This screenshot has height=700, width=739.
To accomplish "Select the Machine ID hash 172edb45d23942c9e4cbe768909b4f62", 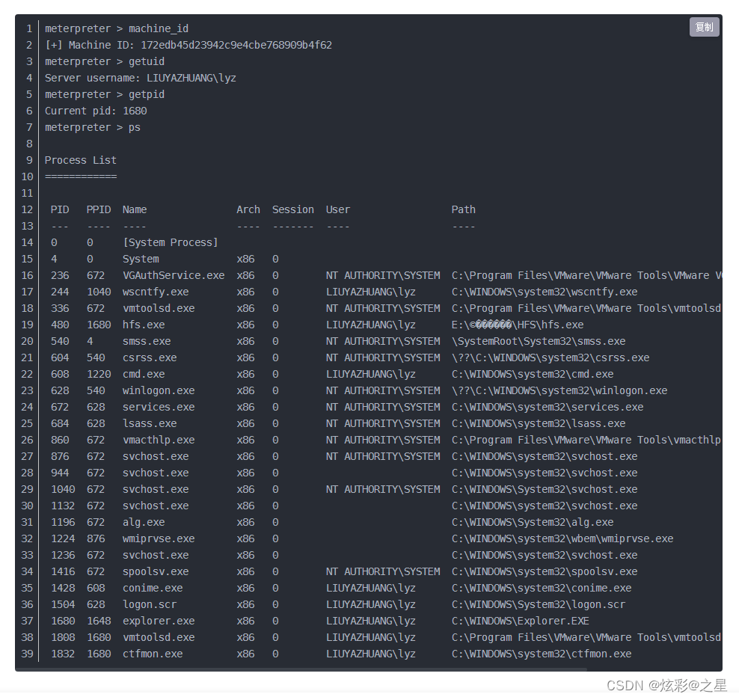I will [236, 46].
